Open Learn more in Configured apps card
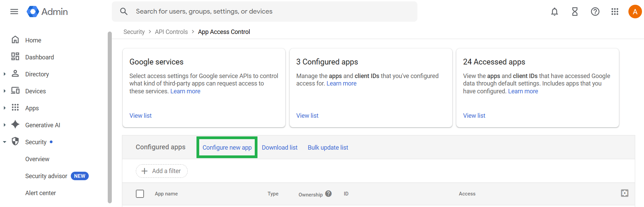Viewport: 644px width, 207px height. tap(341, 83)
